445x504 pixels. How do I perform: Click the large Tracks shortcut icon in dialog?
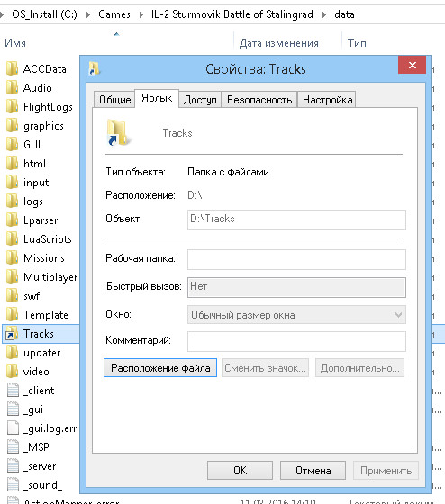point(117,132)
